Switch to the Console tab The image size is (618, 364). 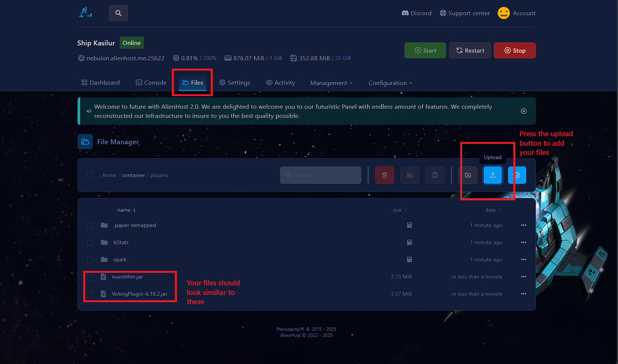click(151, 83)
